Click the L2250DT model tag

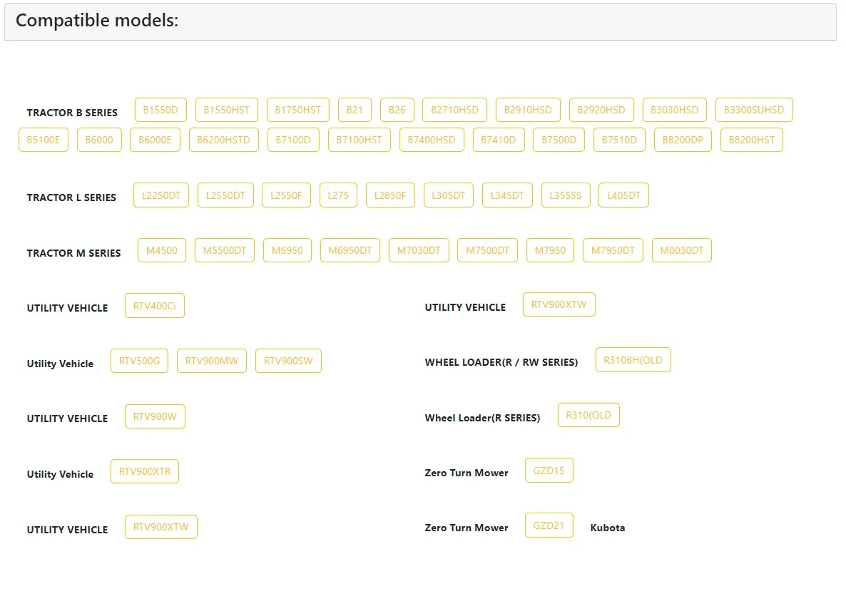click(x=161, y=195)
